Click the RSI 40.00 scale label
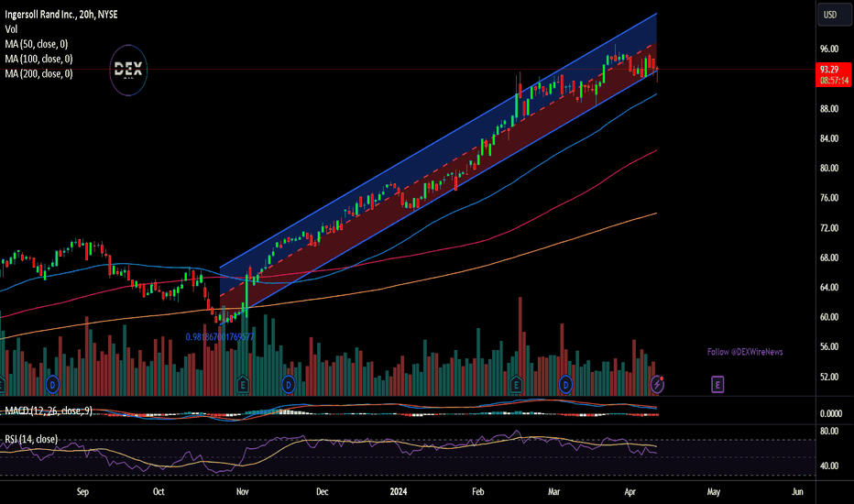The width and height of the screenshot is (854, 504). 829,466
